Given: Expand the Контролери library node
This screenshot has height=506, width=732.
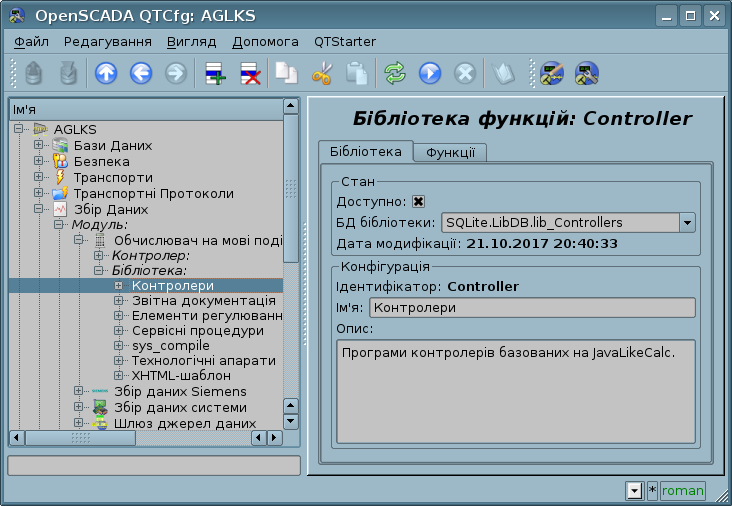Looking at the screenshot, I should tap(119, 285).
